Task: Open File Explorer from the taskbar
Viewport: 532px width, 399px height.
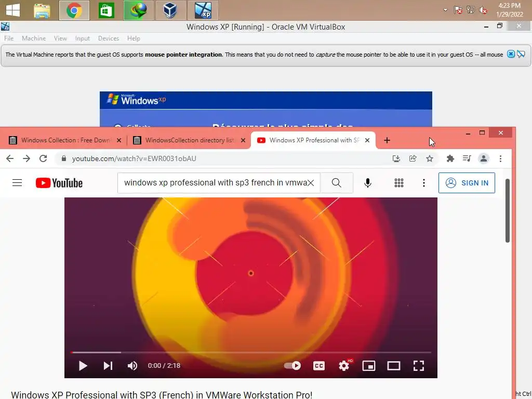Action: click(x=42, y=10)
